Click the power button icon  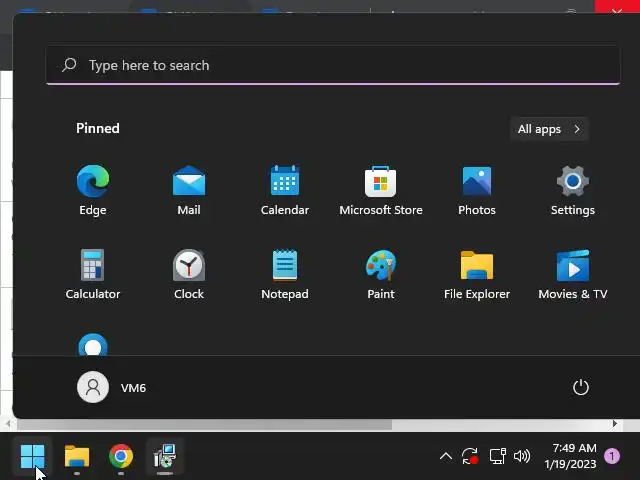[x=580, y=387]
